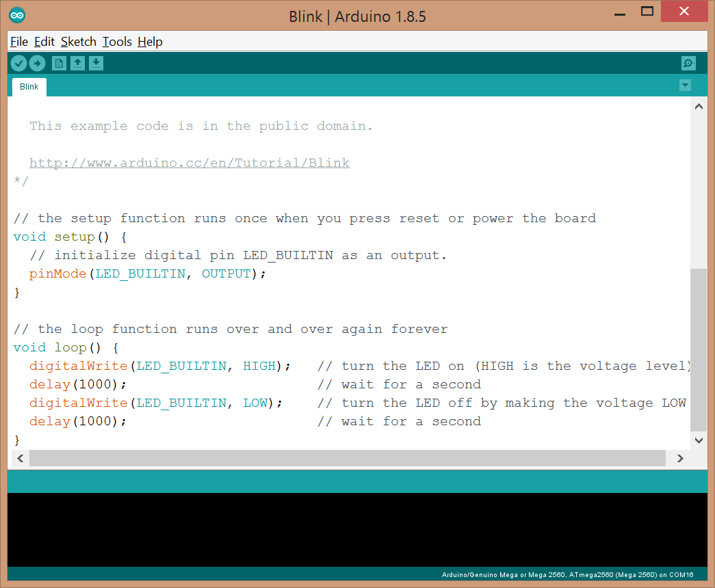Create a new sketch with New icon

60,64
